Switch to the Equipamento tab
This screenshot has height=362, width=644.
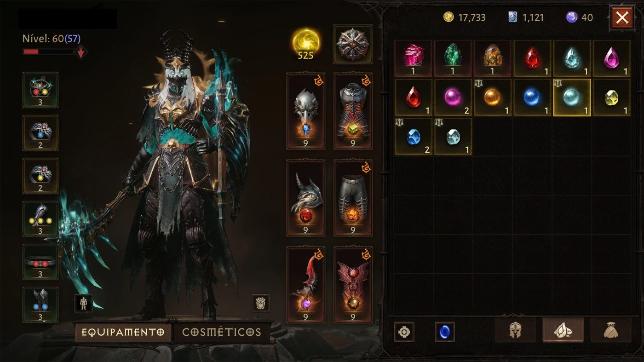click(x=123, y=332)
